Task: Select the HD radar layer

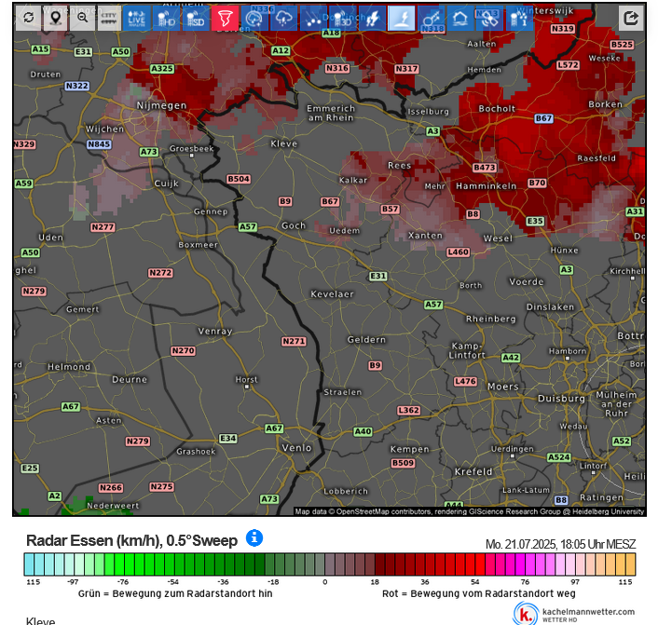Action: [x=167, y=18]
